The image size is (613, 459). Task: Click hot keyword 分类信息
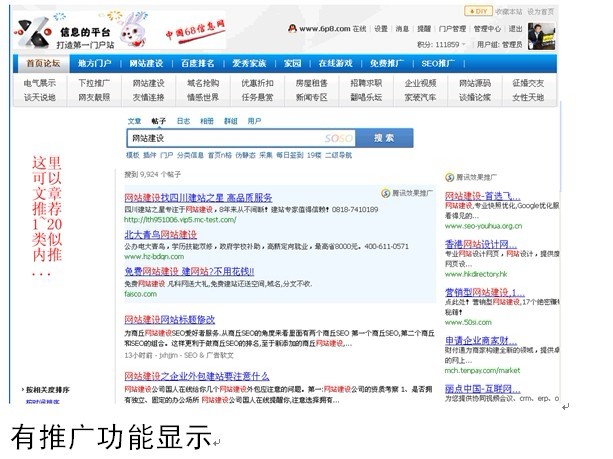pyautogui.click(x=190, y=155)
